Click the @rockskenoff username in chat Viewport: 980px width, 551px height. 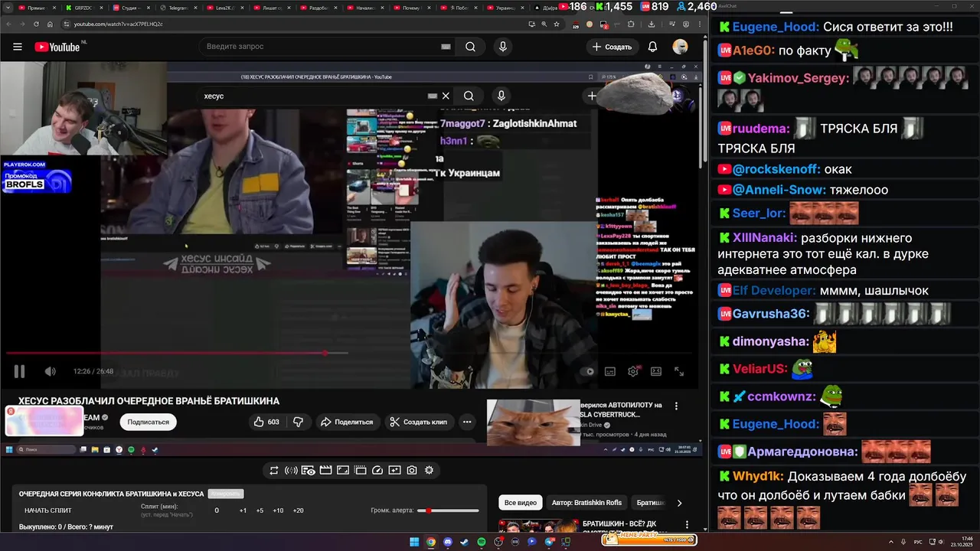pos(776,169)
